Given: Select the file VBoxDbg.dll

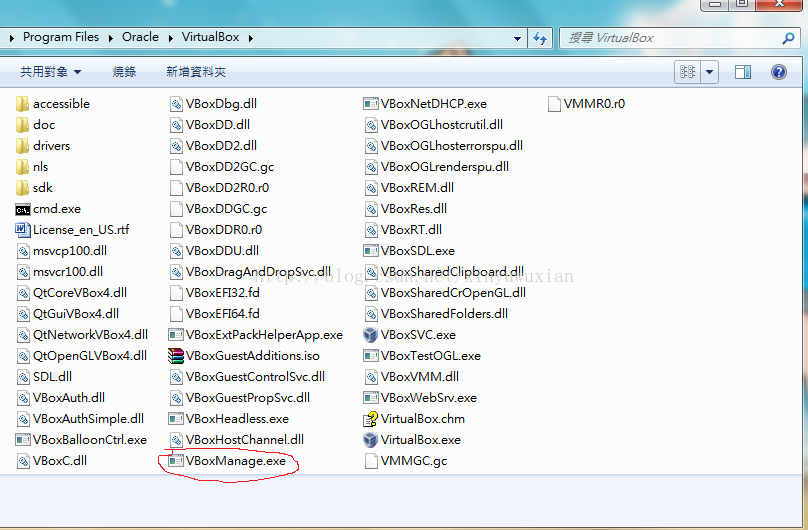Looking at the screenshot, I should click(x=214, y=104).
